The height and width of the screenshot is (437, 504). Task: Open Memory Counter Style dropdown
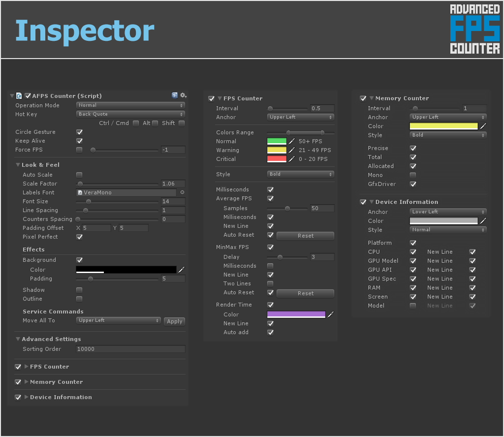448,135
